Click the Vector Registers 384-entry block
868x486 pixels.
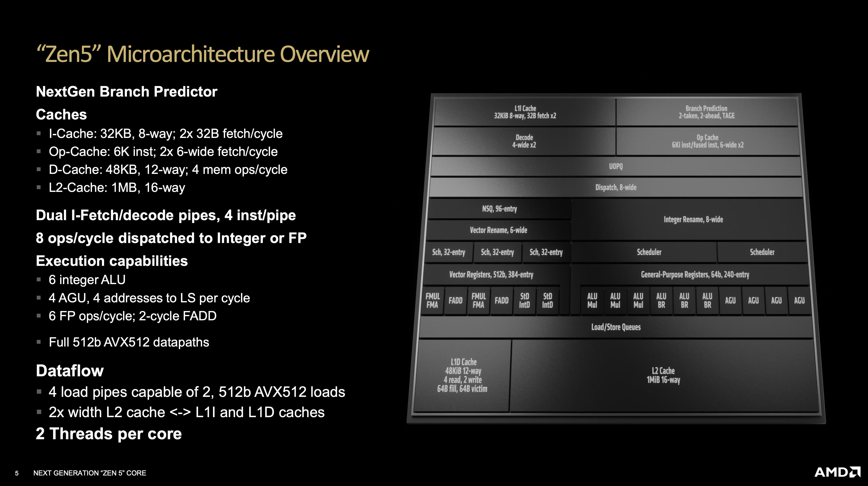(x=491, y=275)
